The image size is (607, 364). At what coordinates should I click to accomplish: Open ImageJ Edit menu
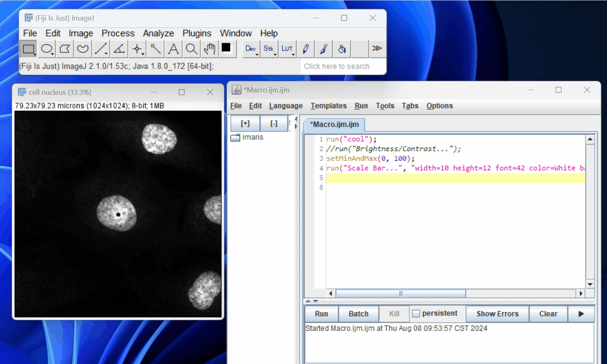53,33
